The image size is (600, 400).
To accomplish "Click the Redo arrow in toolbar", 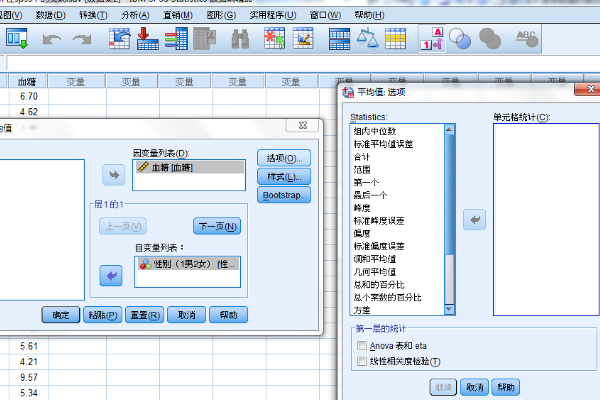I will (x=83, y=39).
